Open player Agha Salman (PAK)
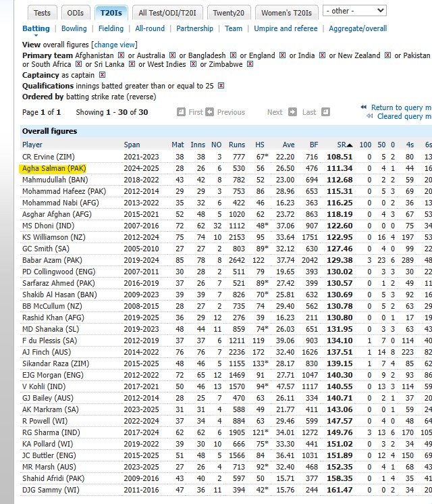This screenshot has width=432, height=504. pos(54,168)
